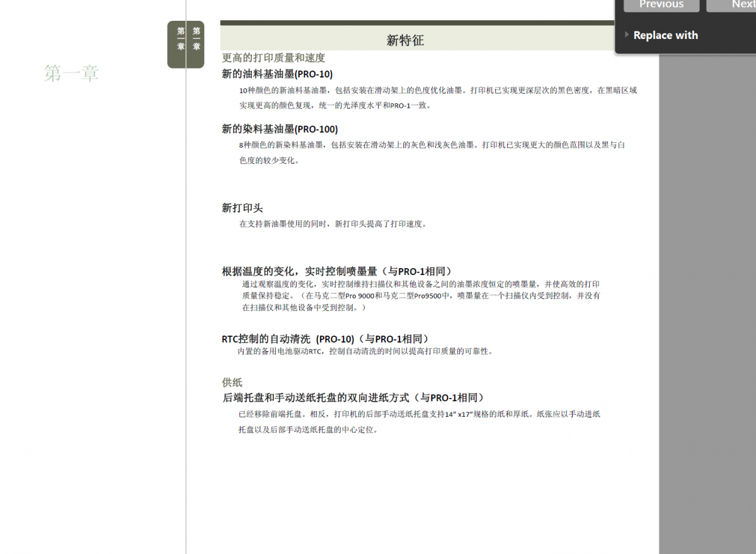The image size is (756, 554).
Task: Click the Previous search result button
Action: click(661, 5)
